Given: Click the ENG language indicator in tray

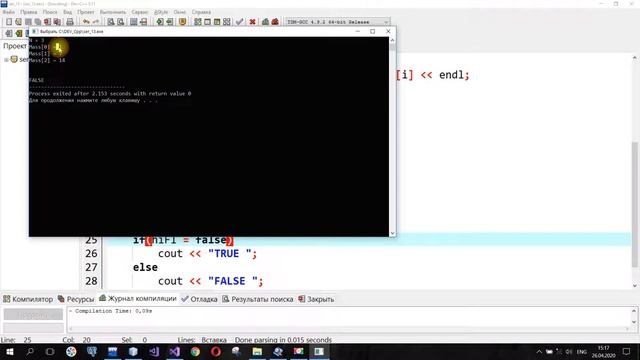Looking at the screenshot, I should pyautogui.click(x=582, y=351).
